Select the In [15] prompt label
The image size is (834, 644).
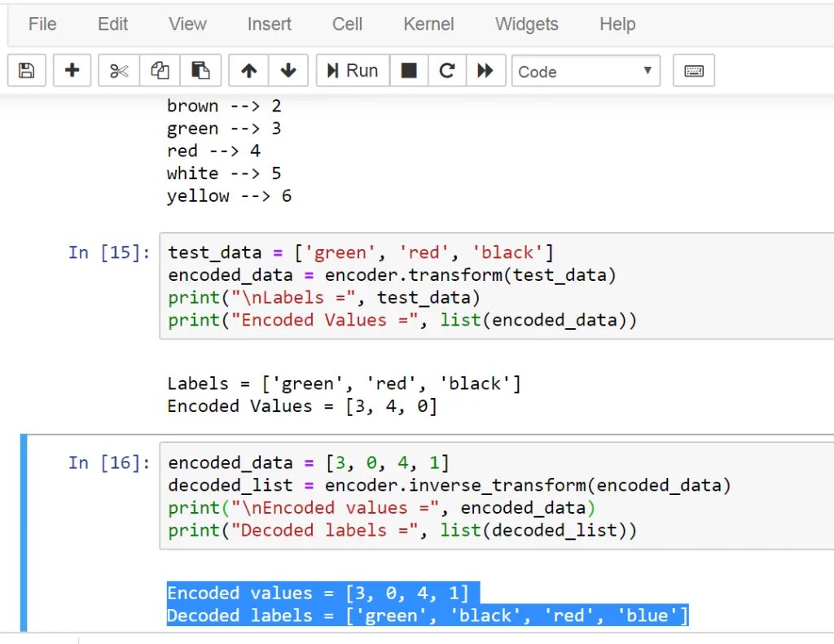click(109, 252)
